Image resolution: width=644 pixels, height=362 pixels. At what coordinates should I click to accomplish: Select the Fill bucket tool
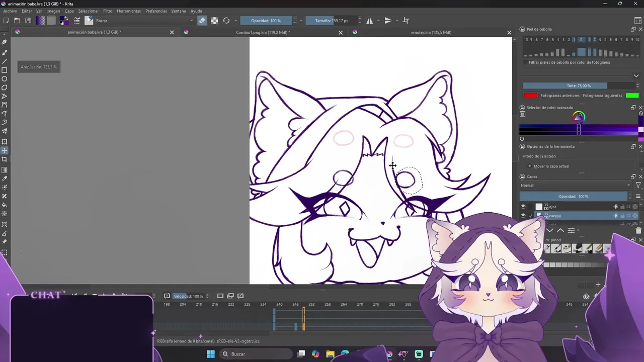click(5, 205)
